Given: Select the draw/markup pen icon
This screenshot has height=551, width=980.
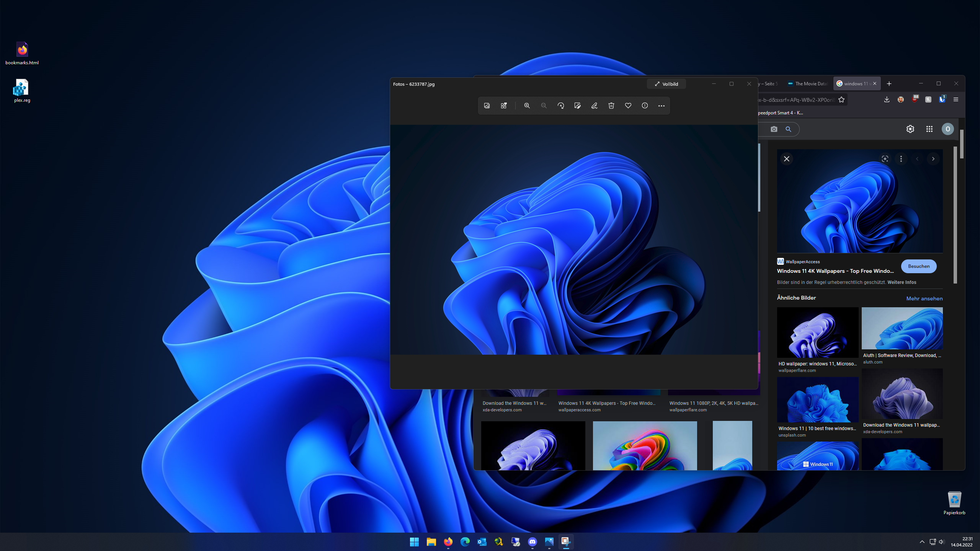Looking at the screenshot, I should [x=594, y=106].
